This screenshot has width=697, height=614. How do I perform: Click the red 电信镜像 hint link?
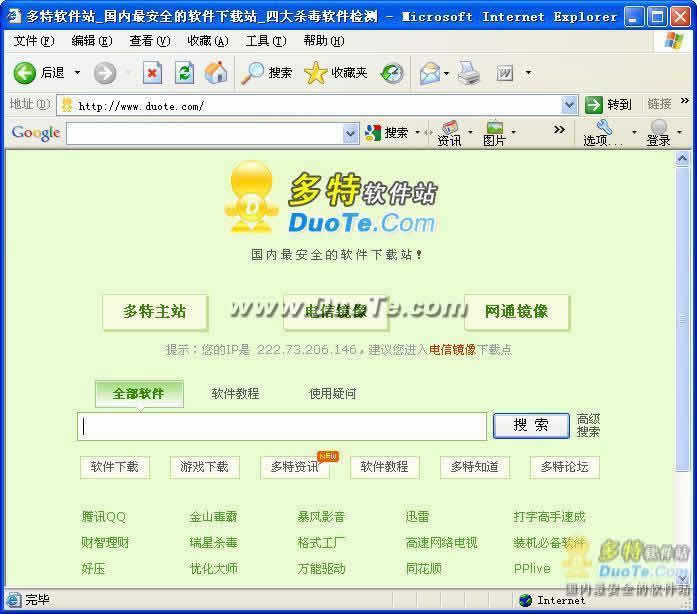click(x=452, y=350)
